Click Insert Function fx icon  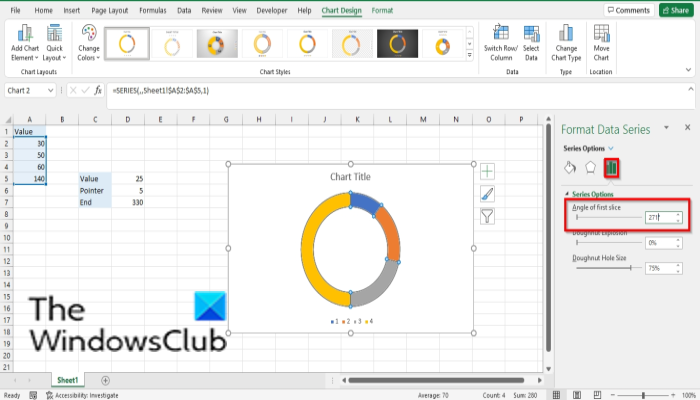click(x=98, y=91)
